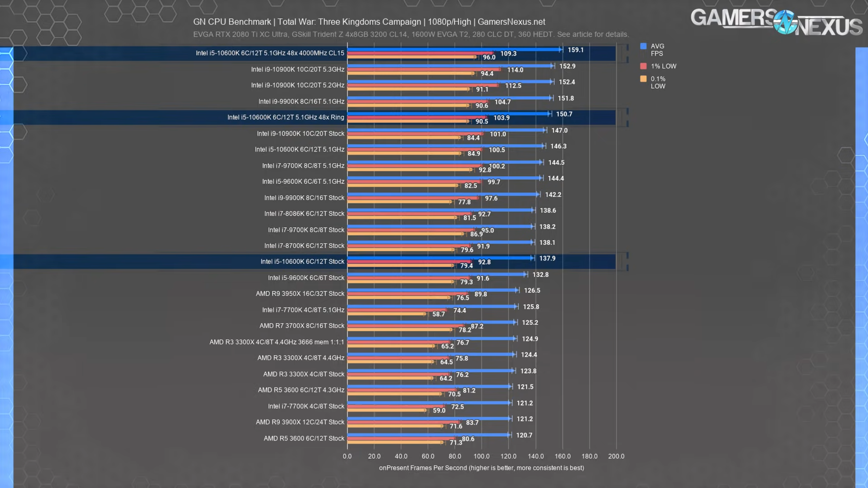This screenshot has width=868, height=488.
Task: Click the 100.0 x-axis tick label
Action: (x=481, y=456)
